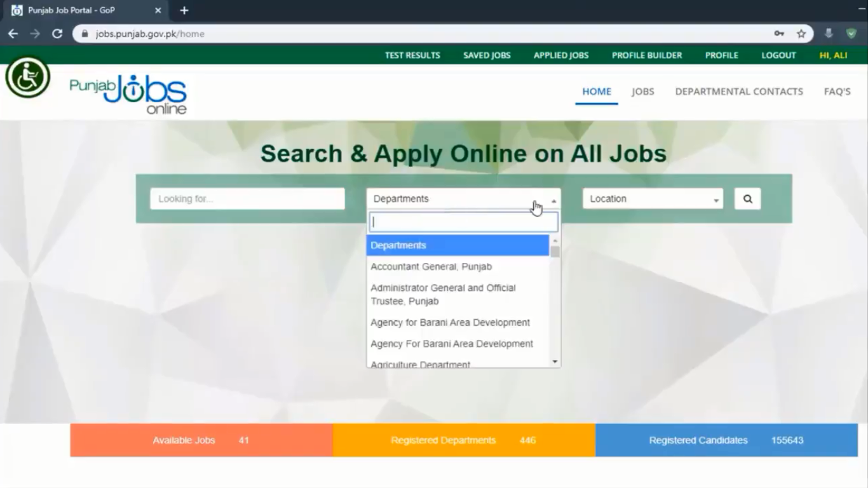Click the browser forward arrow
Screen dimensions: 868x488
(x=35, y=34)
